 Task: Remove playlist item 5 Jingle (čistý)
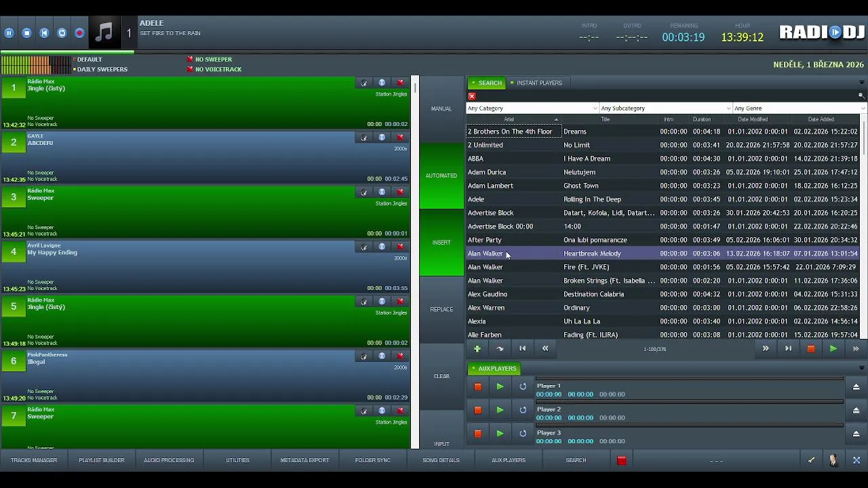[x=400, y=302]
